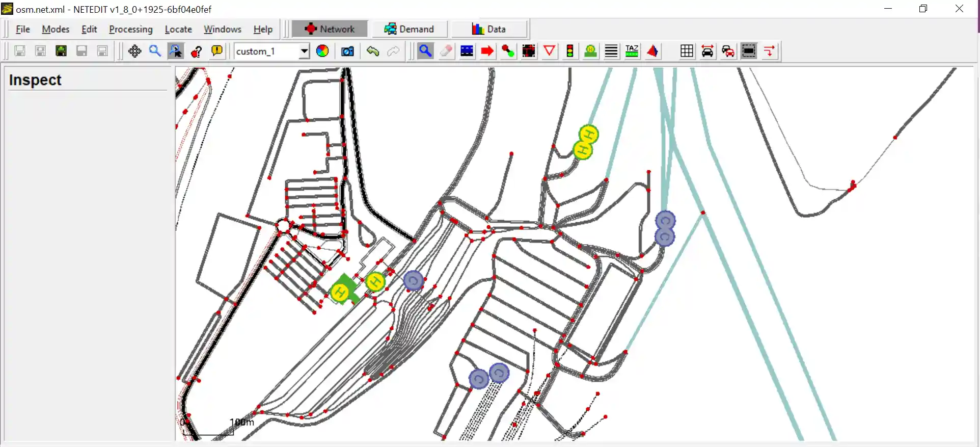Open the custom_1 view scheme dropdown
This screenshot has height=447, width=980.
click(304, 51)
